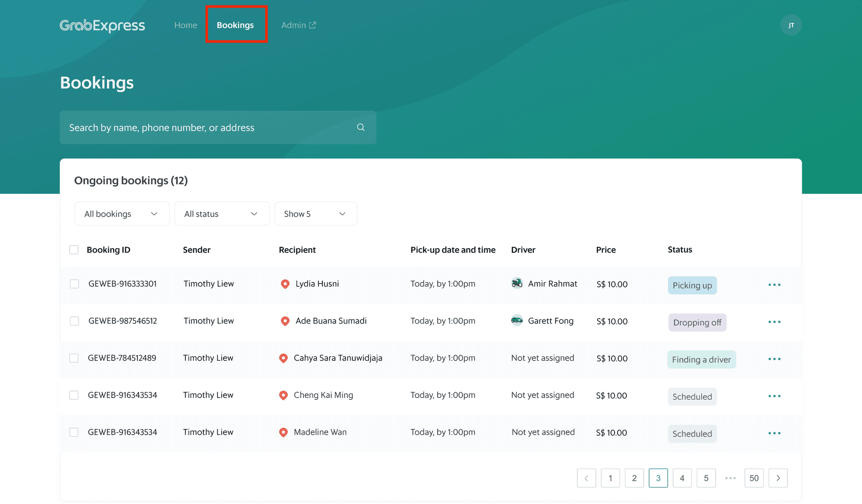862x504 pixels.
Task: Click Pick-up date and time column header
Action: point(453,250)
